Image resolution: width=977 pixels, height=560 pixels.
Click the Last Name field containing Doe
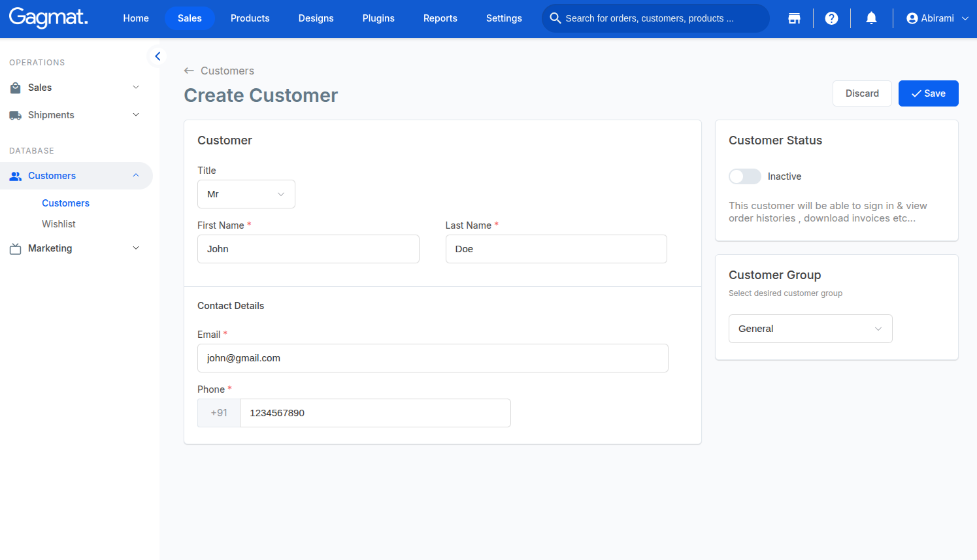pyautogui.click(x=556, y=249)
